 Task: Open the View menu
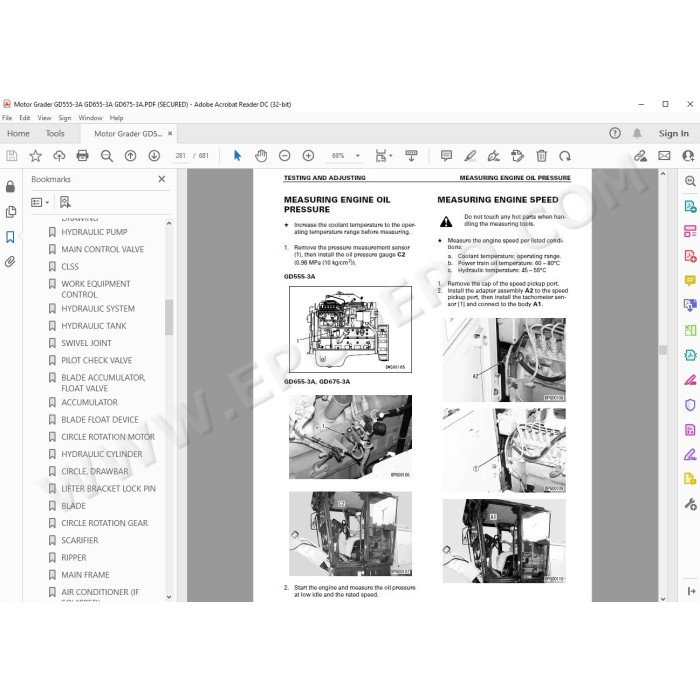click(x=44, y=118)
